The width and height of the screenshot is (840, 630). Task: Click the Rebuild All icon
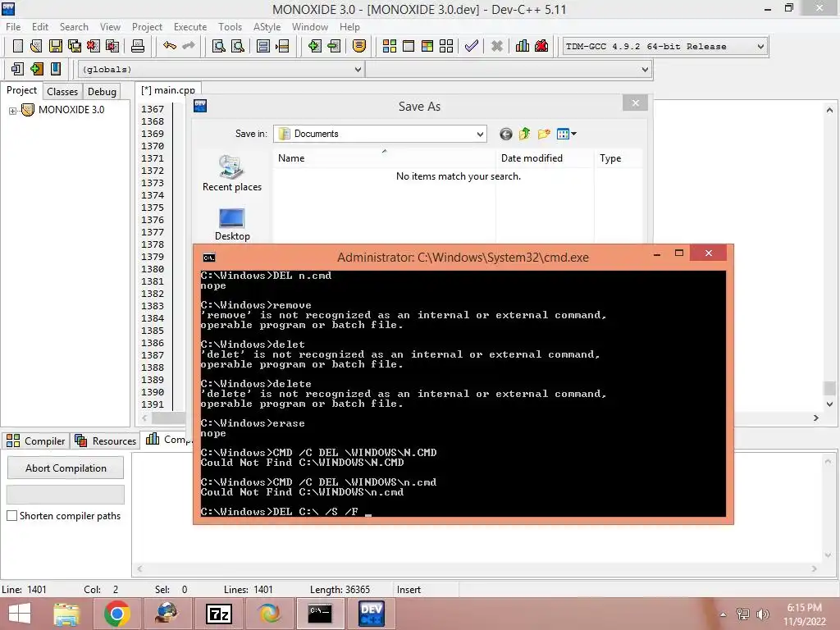pos(446,46)
